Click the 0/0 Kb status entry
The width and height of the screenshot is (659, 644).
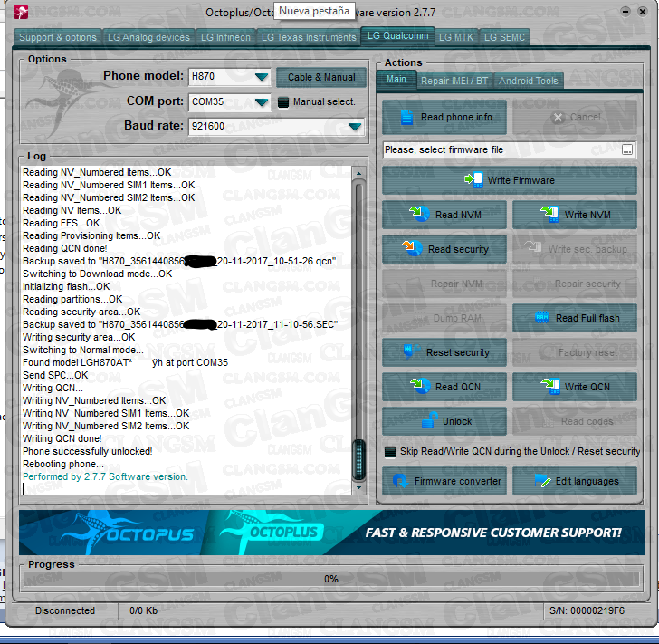click(x=143, y=610)
